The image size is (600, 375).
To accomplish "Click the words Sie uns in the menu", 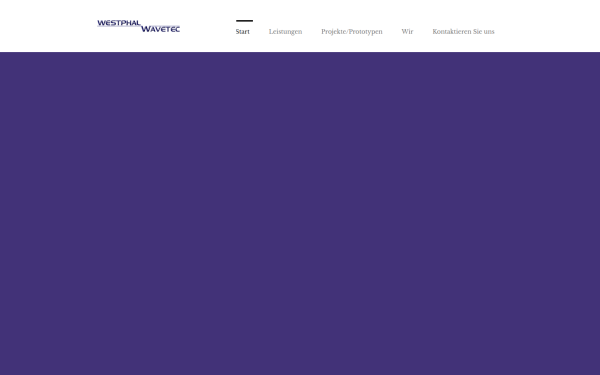I will click(x=484, y=32).
